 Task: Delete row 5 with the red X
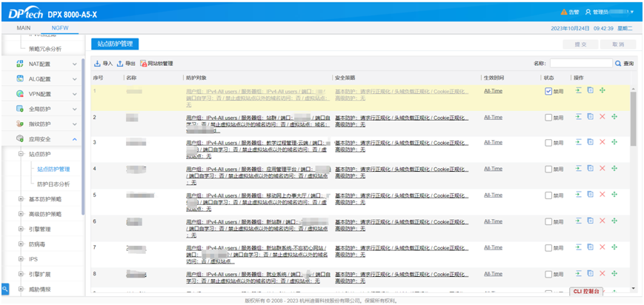[x=602, y=195]
